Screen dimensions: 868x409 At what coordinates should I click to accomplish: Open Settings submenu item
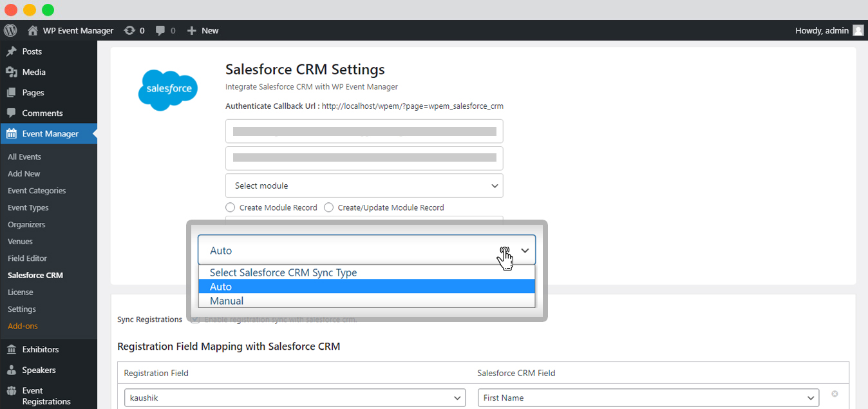22,309
